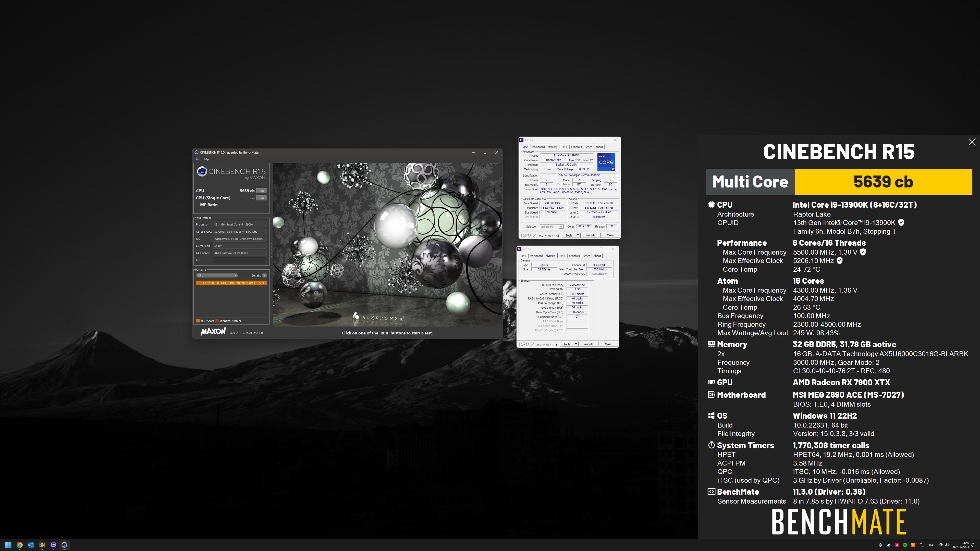Switch to BenchMate via taskbar icon
The image size is (980, 551).
(x=42, y=545)
